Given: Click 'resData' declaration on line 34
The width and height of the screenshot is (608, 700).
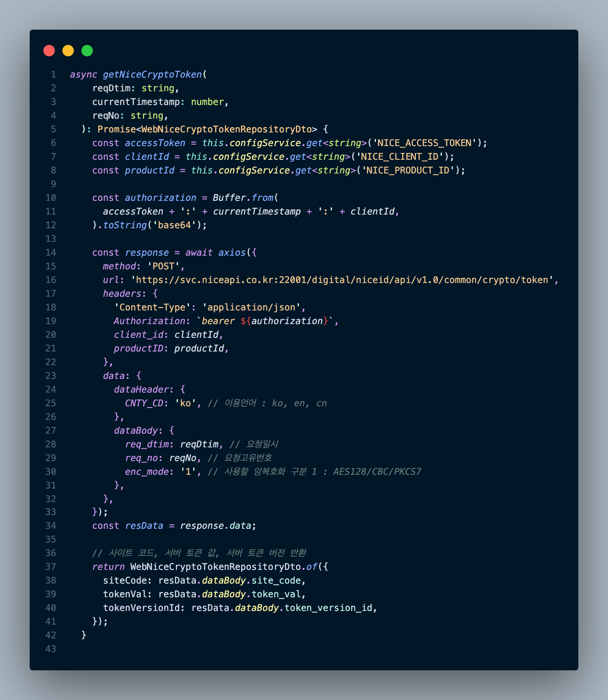Looking at the screenshot, I should point(144,526).
